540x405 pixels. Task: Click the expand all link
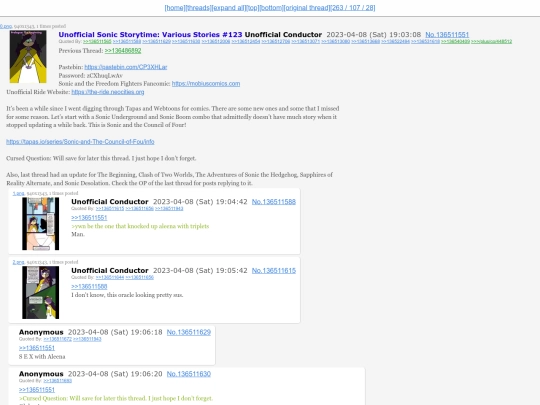click(228, 8)
